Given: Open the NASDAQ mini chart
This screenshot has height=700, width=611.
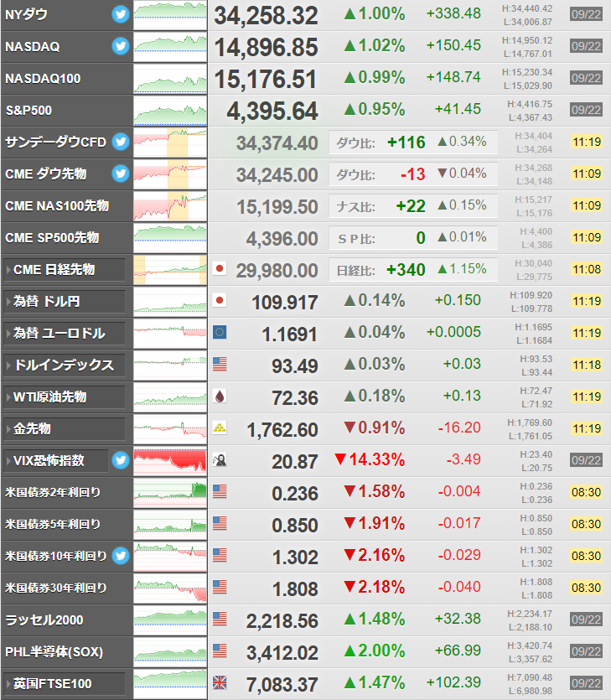Looking at the screenshot, I should coord(170,47).
